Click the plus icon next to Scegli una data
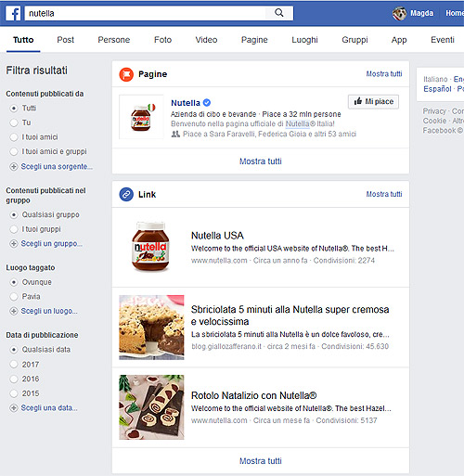Viewport: 464px width, 476px height. point(14,408)
